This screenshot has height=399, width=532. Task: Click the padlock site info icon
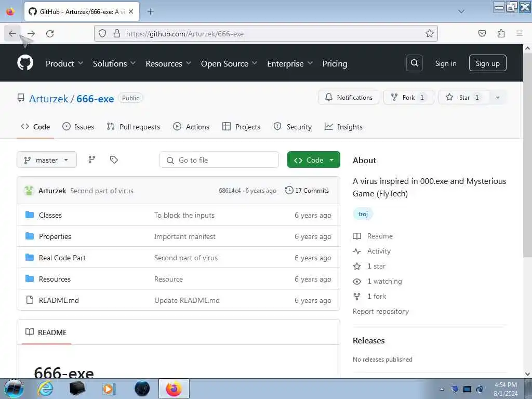pos(117,34)
